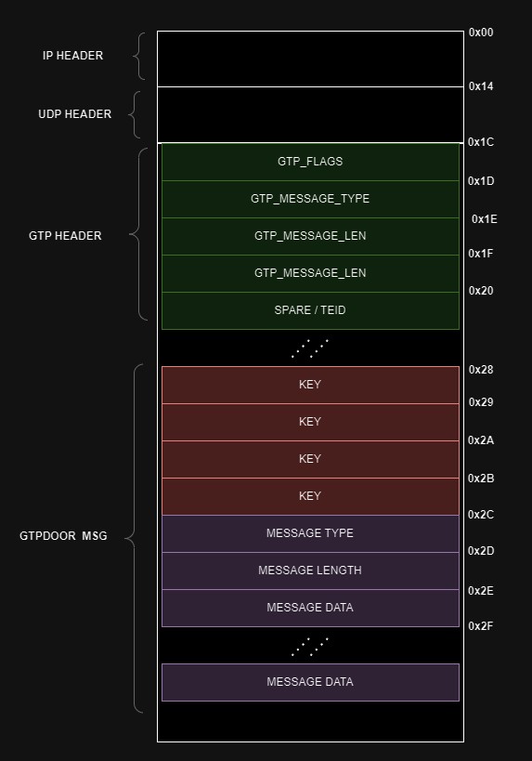Select the MESSAGE TYPE purple block
Image resolution: width=532 pixels, height=761 pixels.
(310, 533)
